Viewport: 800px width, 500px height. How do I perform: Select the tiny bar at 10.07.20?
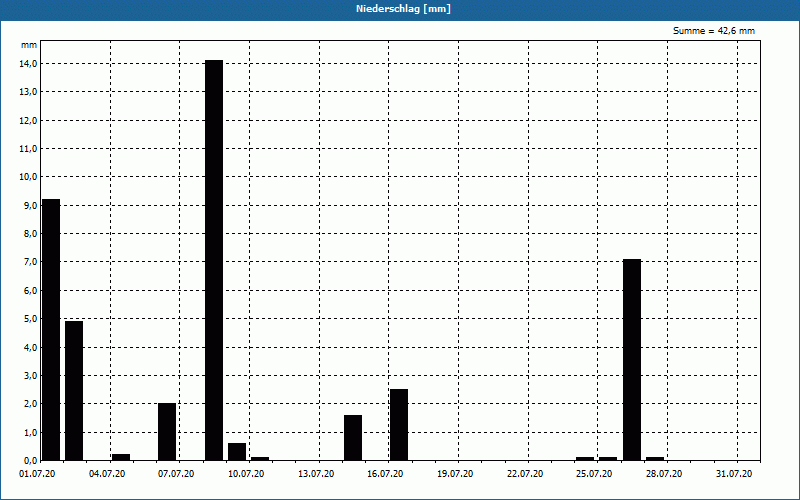click(260, 459)
